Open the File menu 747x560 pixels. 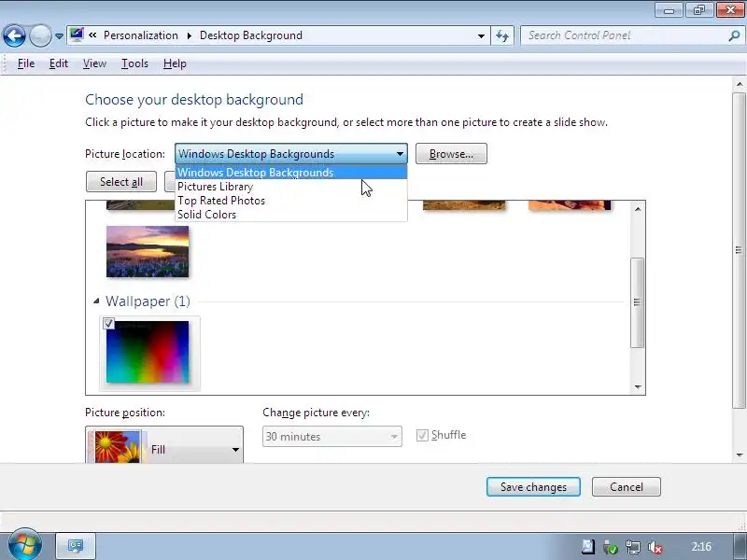point(26,63)
